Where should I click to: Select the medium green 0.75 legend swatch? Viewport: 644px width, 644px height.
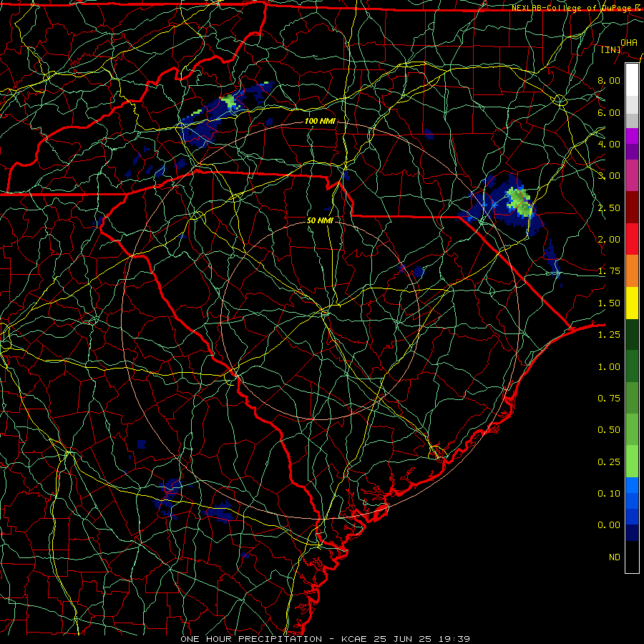point(632,398)
